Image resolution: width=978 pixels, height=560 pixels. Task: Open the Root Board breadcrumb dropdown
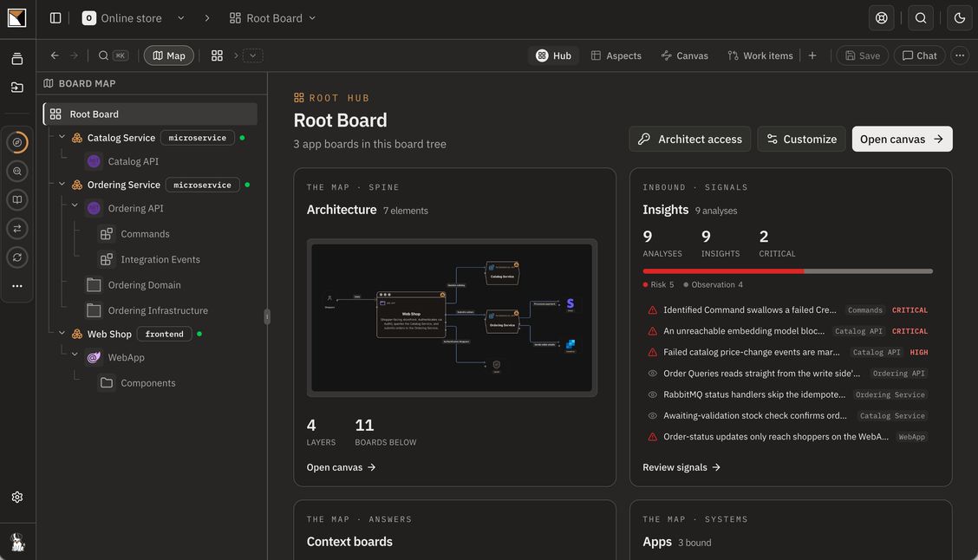pos(272,18)
